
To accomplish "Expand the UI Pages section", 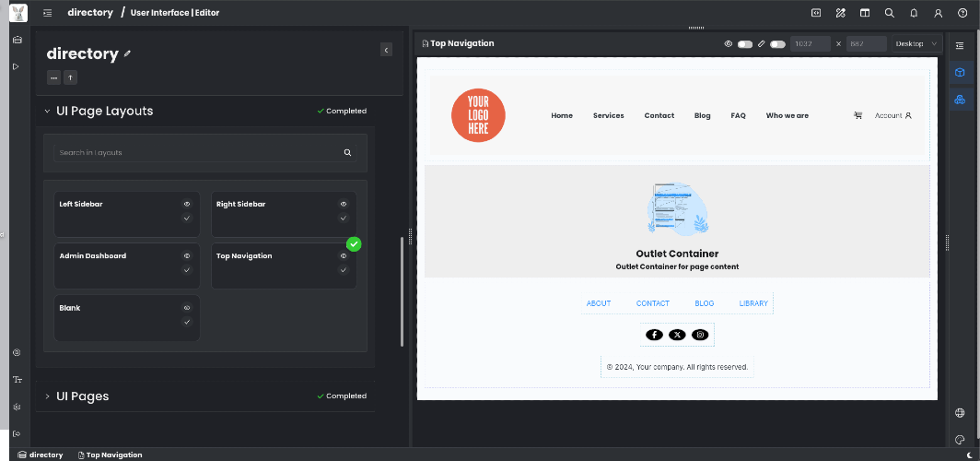I will click(47, 396).
